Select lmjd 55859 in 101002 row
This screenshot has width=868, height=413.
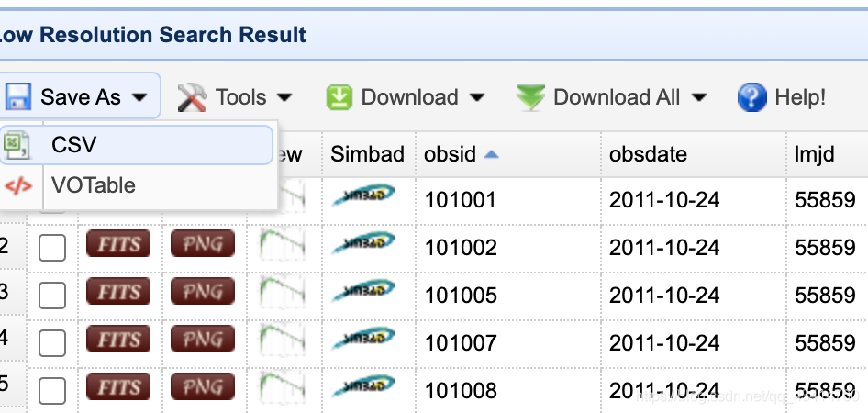[825, 248]
